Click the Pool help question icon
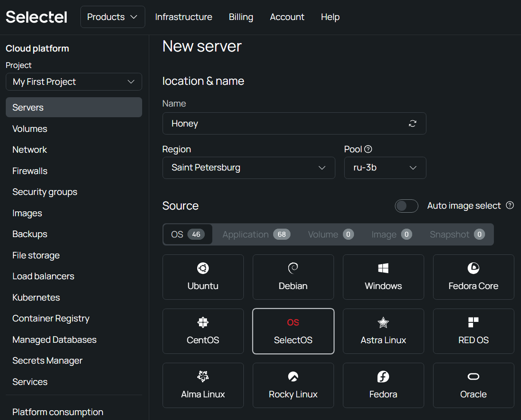Viewport: 521px width, 420px height. [368, 149]
